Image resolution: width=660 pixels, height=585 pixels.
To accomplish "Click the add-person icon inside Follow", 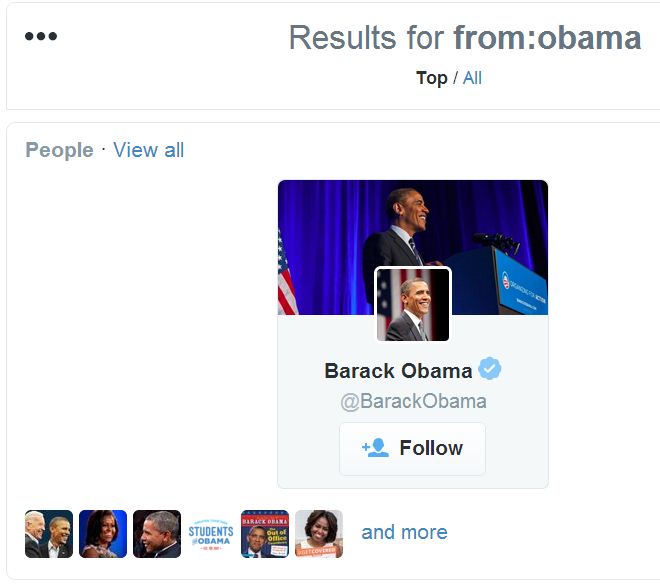I will [375, 448].
